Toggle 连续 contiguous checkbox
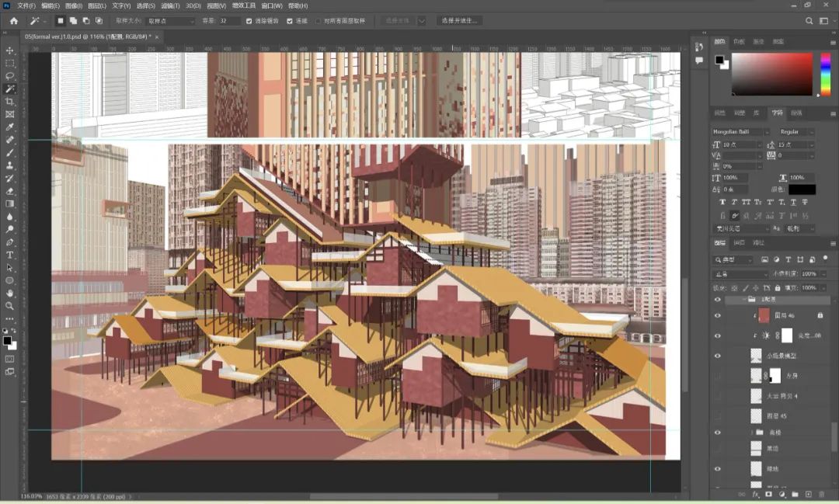839x504 pixels. 290,21
